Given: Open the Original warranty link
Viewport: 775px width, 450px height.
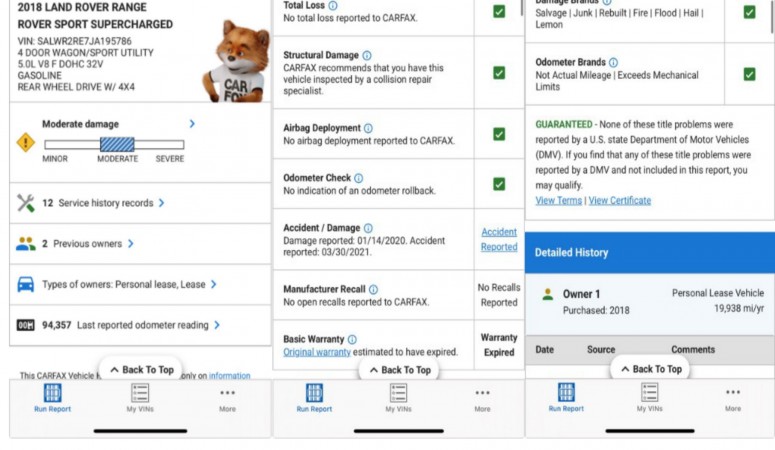Looking at the screenshot, I should tap(317, 352).
